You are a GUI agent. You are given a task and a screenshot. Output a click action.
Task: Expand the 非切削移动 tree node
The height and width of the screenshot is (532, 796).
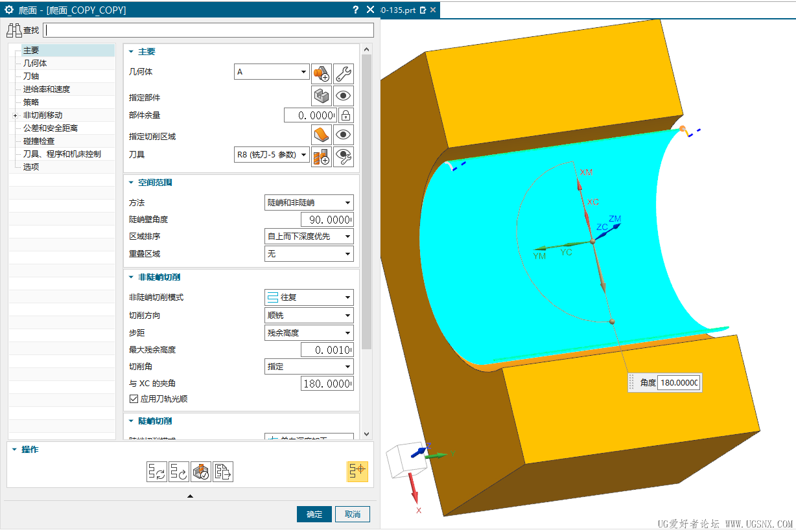tap(16, 115)
